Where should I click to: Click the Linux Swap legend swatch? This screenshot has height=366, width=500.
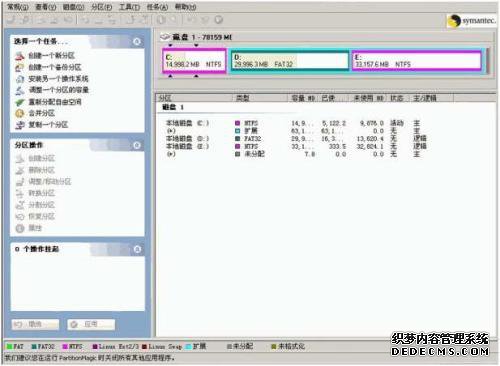pos(144,347)
